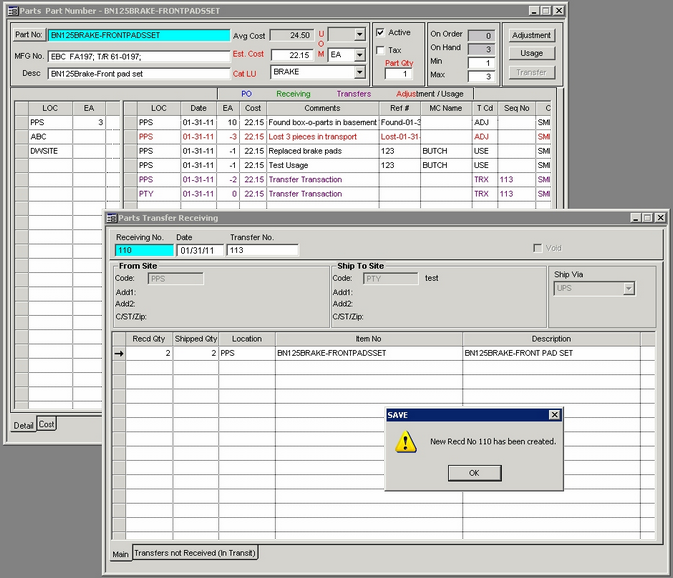Screen dimensions: 673x578
Task: Click OK in the SAVE dialog
Action: tap(473, 473)
